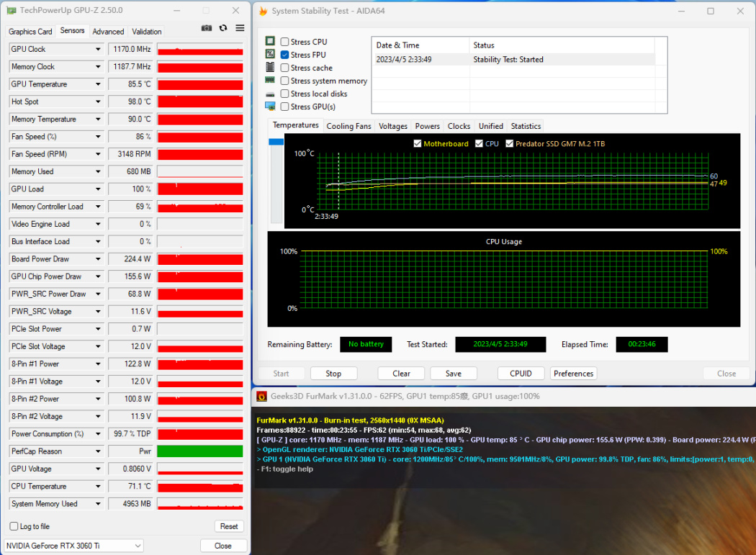The height and width of the screenshot is (555, 756).
Task: Click the GPU-Z screenshot camera icon
Action: point(207,29)
